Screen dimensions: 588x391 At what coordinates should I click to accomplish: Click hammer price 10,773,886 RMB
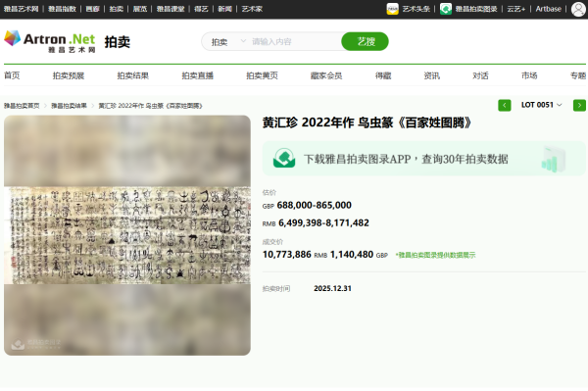coord(295,255)
